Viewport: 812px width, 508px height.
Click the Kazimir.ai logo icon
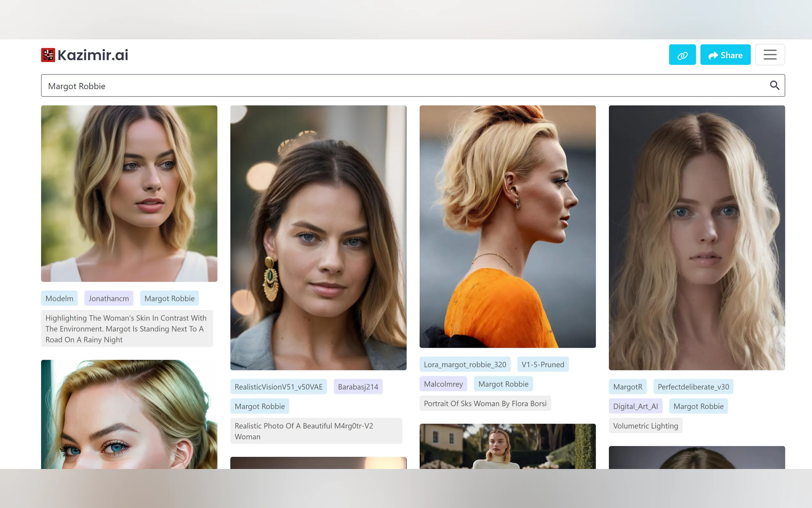click(48, 55)
